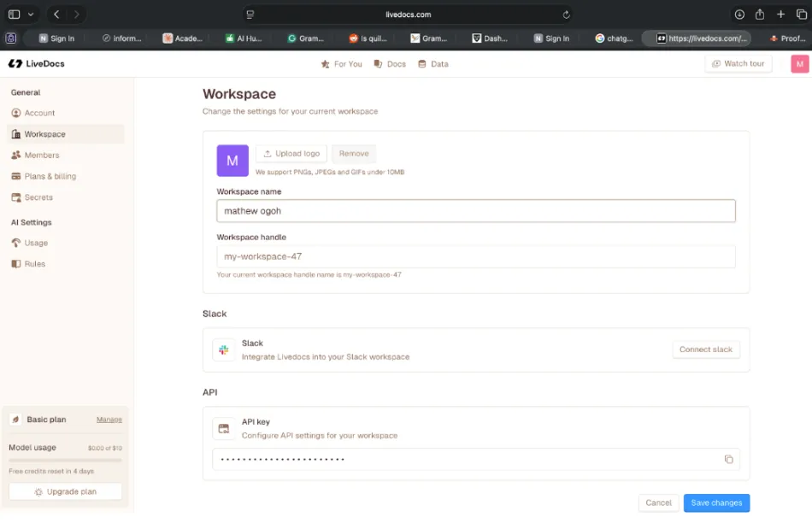Copy the API key with the copy icon
The height and width of the screenshot is (523, 812).
[728, 460]
